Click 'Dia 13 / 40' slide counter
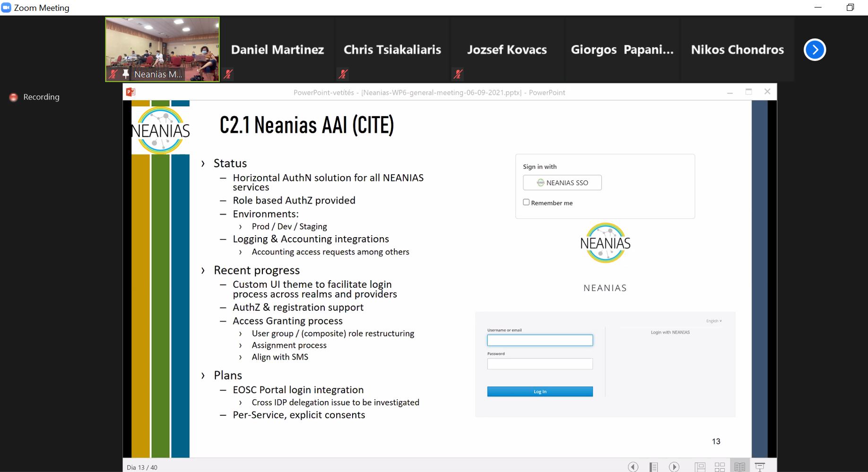The height and width of the screenshot is (472, 868). pyautogui.click(x=142, y=467)
